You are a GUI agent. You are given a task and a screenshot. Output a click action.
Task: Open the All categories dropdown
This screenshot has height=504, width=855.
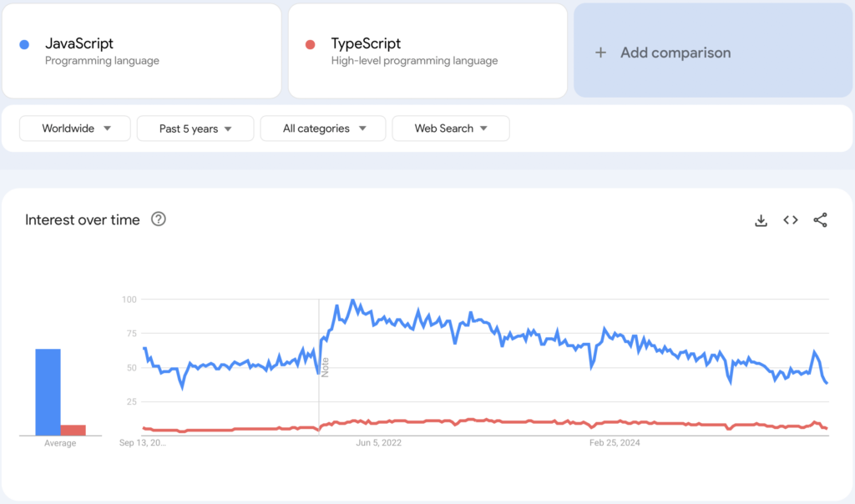(323, 129)
